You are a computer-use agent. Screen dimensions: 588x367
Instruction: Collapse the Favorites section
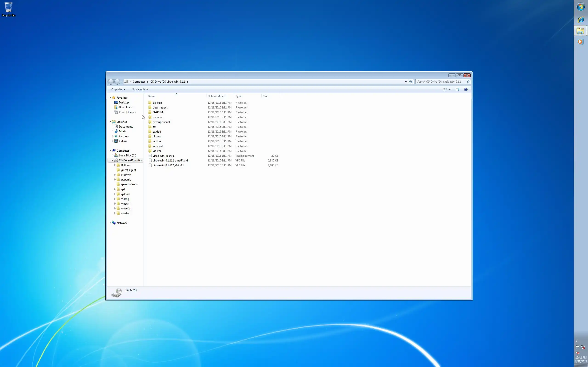[110, 97]
